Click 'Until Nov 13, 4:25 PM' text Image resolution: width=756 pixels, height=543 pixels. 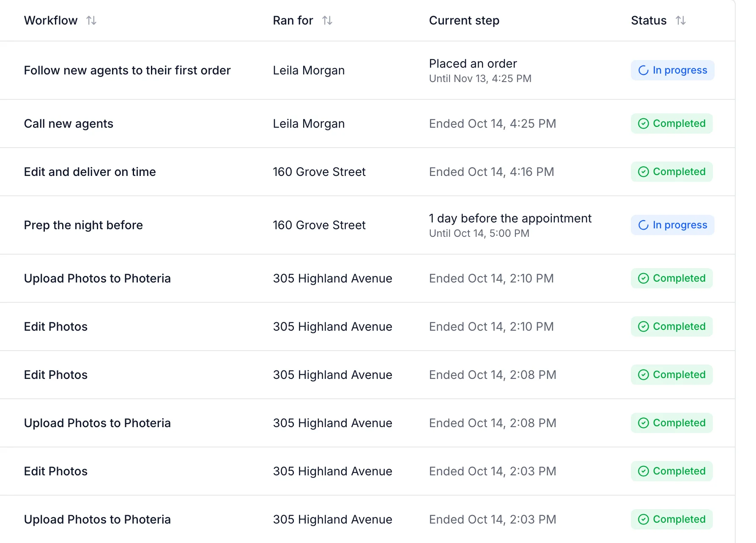click(480, 79)
